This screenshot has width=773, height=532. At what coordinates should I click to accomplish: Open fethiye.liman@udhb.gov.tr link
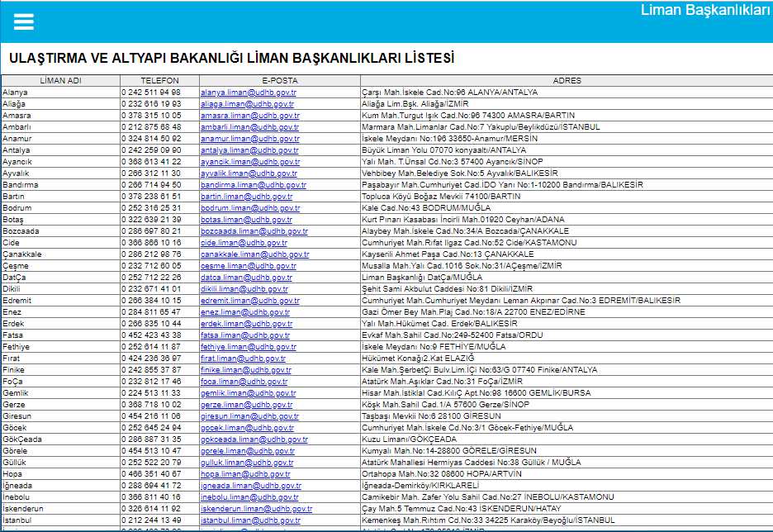[249, 347]
